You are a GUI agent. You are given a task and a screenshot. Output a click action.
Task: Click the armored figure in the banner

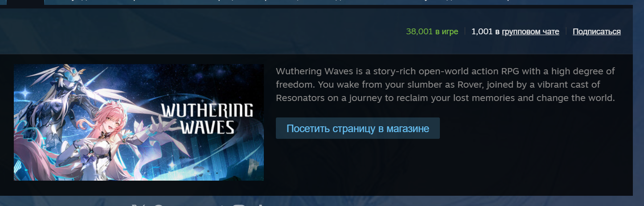[67, 102]
